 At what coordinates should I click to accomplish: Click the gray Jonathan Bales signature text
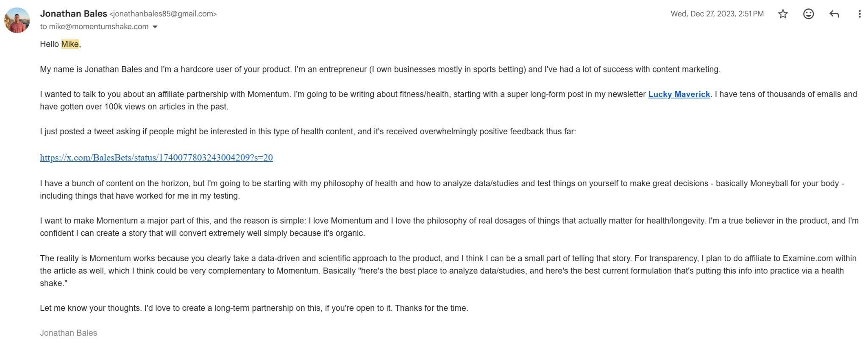tap(69, 333)
